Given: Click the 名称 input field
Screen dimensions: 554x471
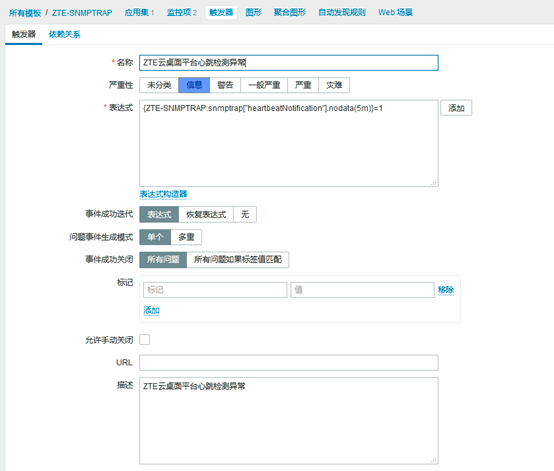Looking at the screenshot, I should click(289, 63).
